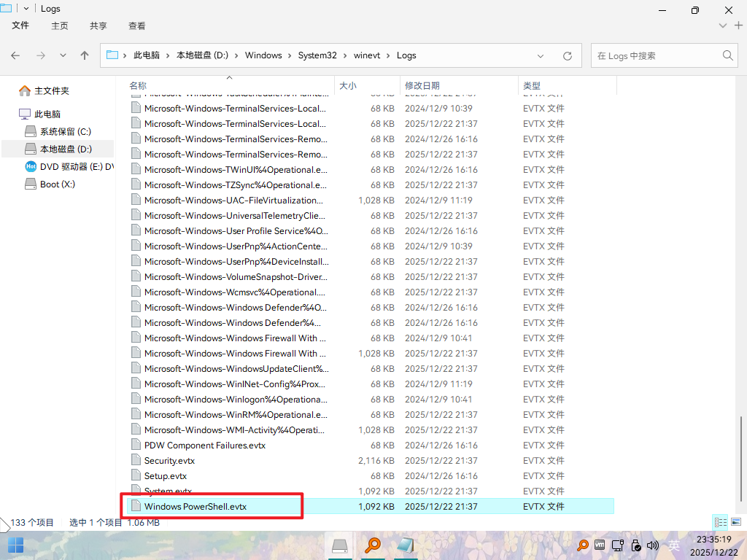Expand the address bar history dropdown

[x=540, y=55]
